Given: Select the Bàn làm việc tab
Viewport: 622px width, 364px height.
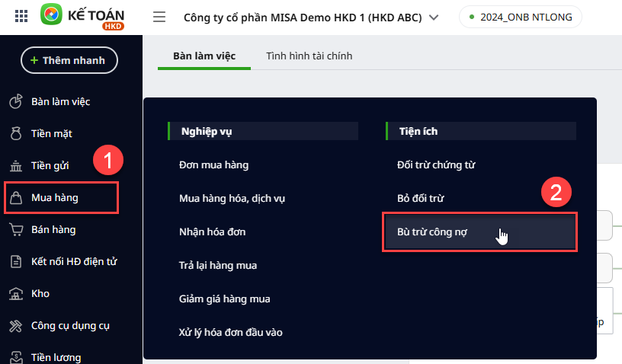Looking at the screenshot, I should [204, 56].
